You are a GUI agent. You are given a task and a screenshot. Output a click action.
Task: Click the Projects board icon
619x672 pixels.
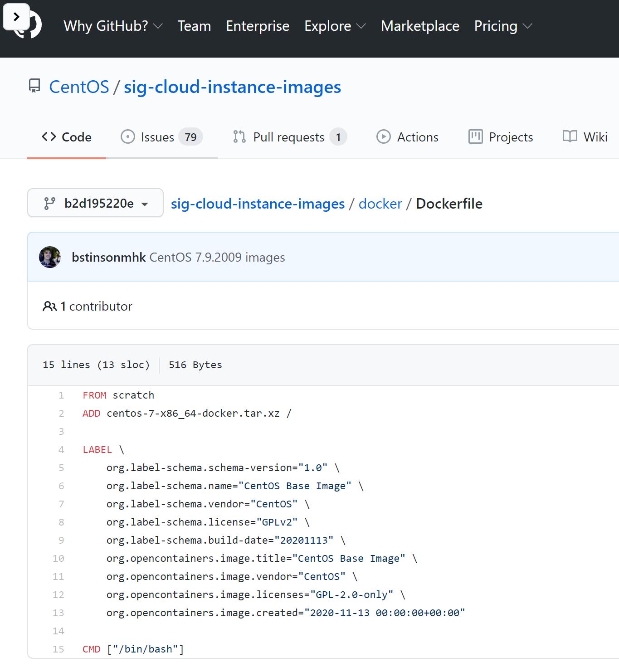[x=475, y=136]
